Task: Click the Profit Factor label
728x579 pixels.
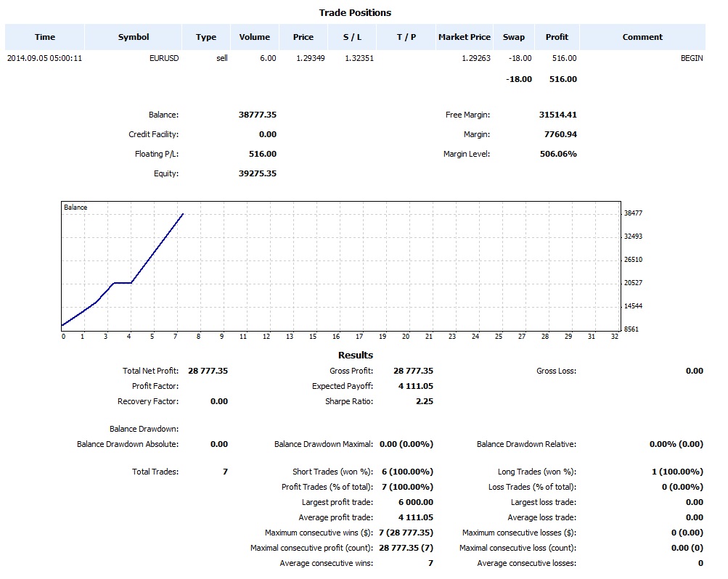Action: [x=155, y=386]
